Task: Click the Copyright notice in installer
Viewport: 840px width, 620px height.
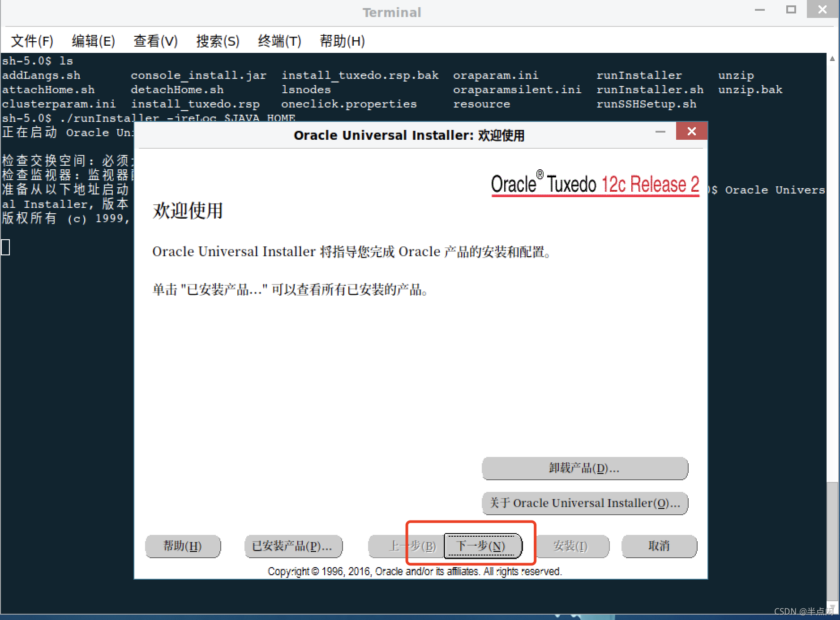Action: pyautogui.click(x=415, y=572)
